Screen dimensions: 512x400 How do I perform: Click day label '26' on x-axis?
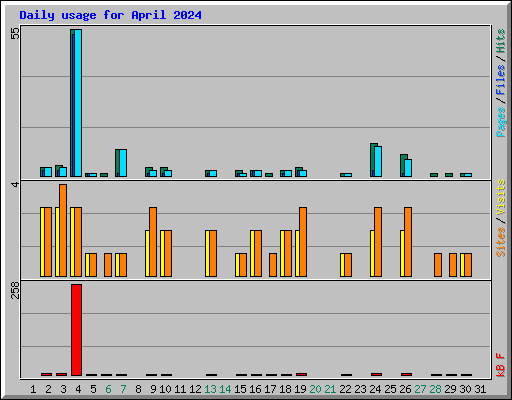405,389
